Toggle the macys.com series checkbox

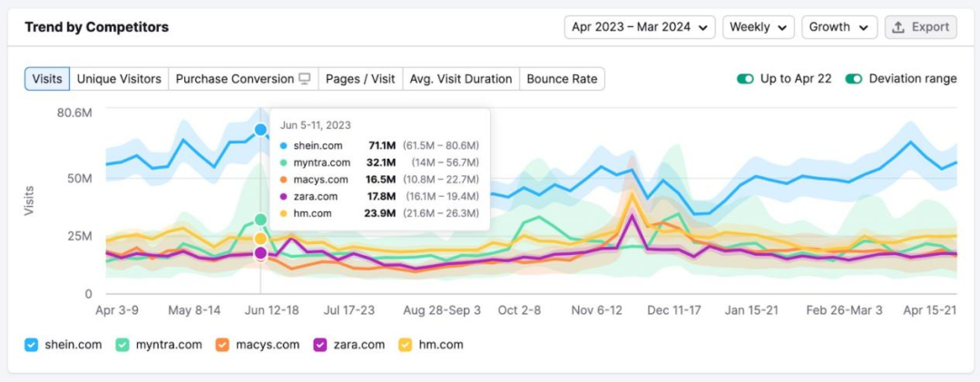[x=221, y=345]
